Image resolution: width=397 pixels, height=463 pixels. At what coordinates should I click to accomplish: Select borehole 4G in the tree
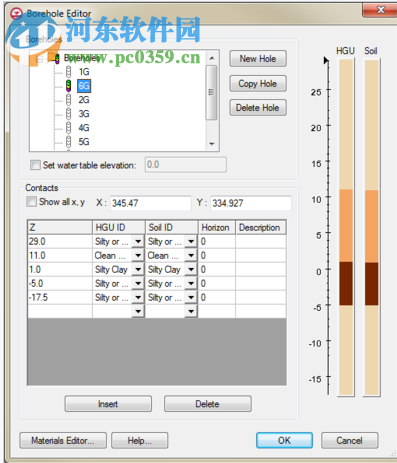[84, 128]
